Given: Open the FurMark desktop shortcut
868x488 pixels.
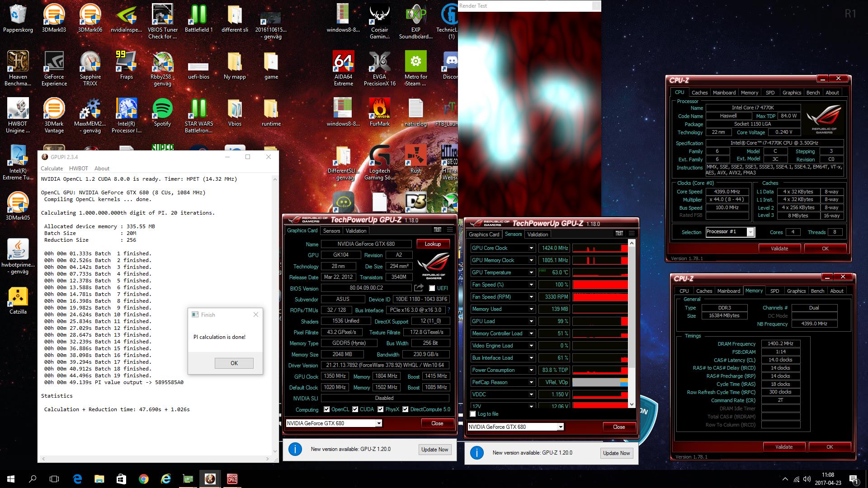Looking at the screenshot, I should [379, 112].
